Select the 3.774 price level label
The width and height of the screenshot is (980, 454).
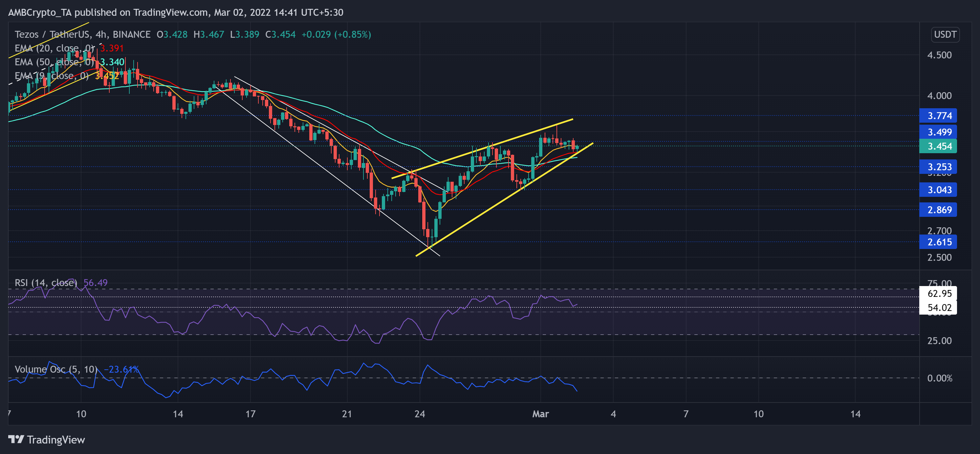[x=938, y=115]
